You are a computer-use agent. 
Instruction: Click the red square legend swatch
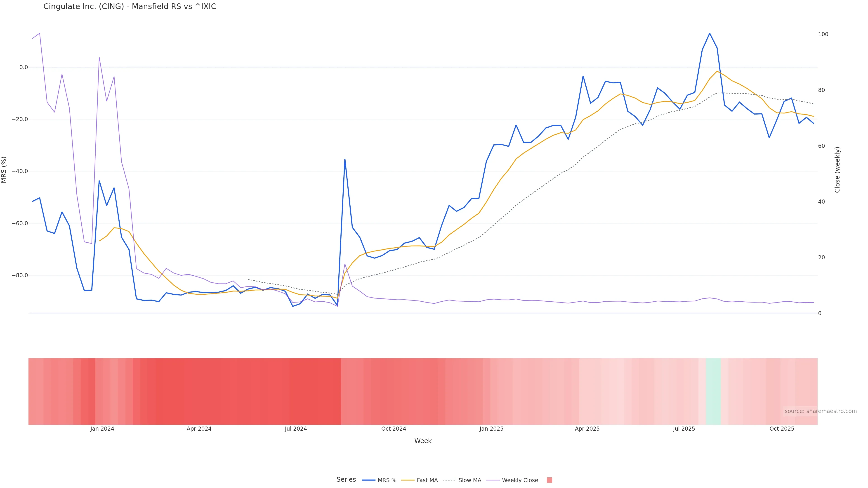[549, 480]
